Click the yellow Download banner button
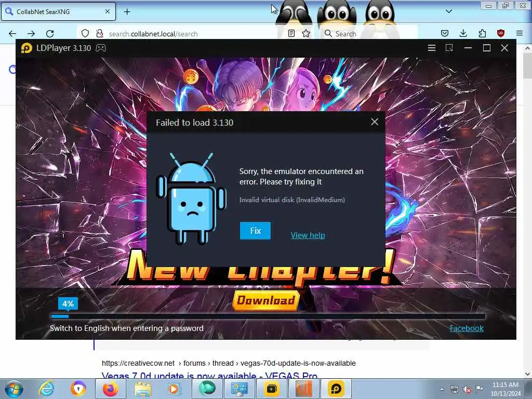 [x=265, y=300]
